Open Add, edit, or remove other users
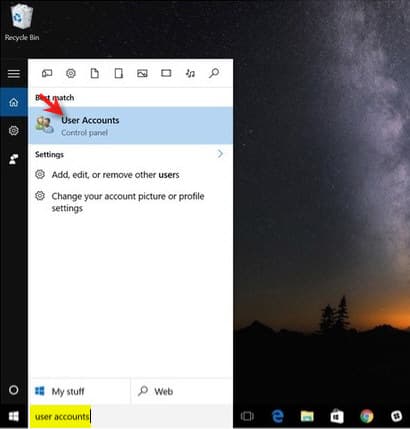The image size is (410, 429). click(x=115, y=175)
